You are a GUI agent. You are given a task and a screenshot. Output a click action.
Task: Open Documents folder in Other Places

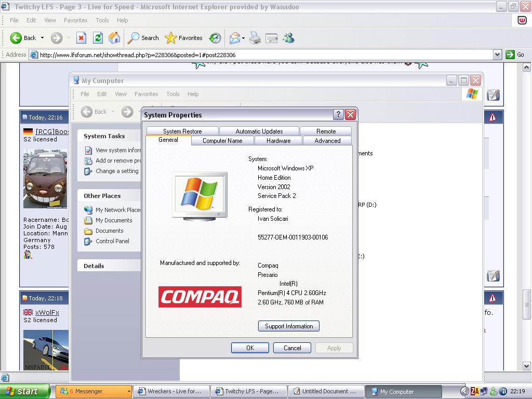[x=104, y=231]
